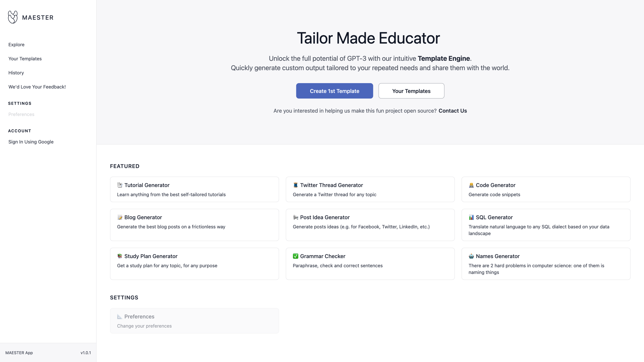Click the SQL Generator bar chart icon
The width and height of the screenshot is (644, 362).
tap(471, 217)
